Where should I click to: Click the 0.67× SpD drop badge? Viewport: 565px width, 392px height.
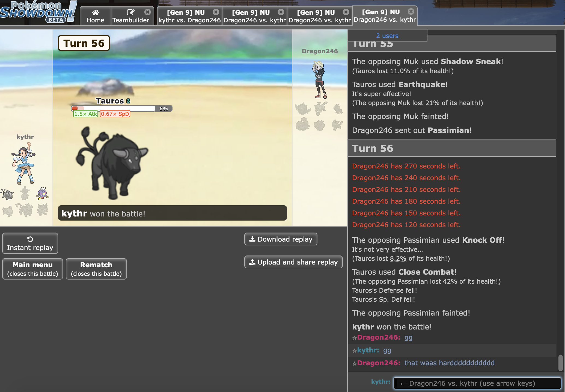[115, 114]
